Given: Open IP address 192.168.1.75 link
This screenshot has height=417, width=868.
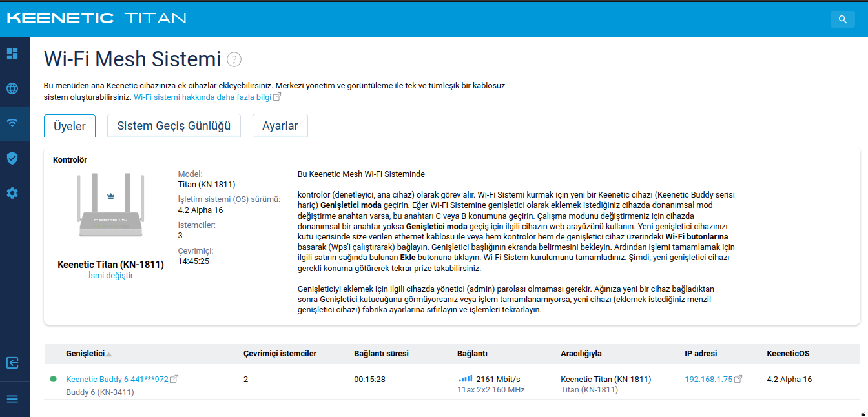Looking at the screenshot, I should pyautogui.click(x=708, y=379).
